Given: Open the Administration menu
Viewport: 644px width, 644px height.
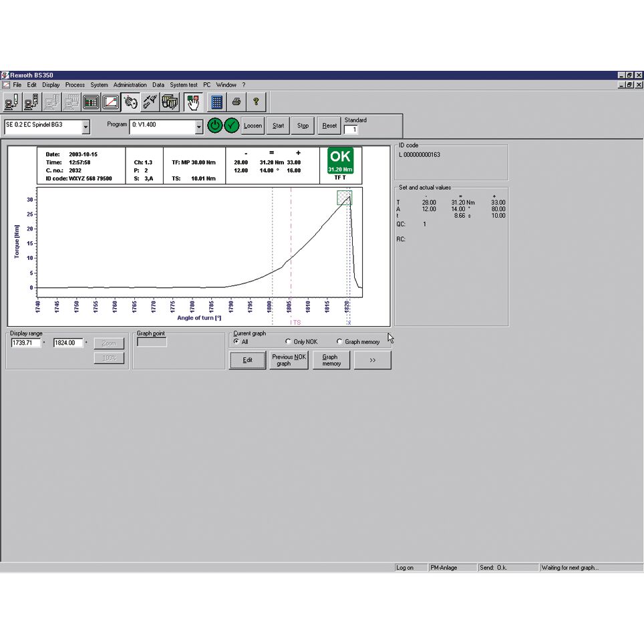Looking at the screenshot, I should [x=130, y=85].
